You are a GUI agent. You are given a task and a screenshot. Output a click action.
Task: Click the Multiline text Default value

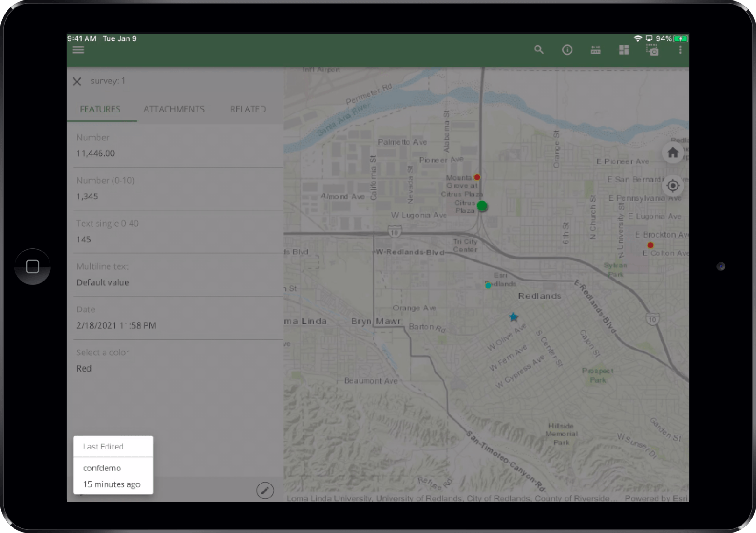click(103, 282)
